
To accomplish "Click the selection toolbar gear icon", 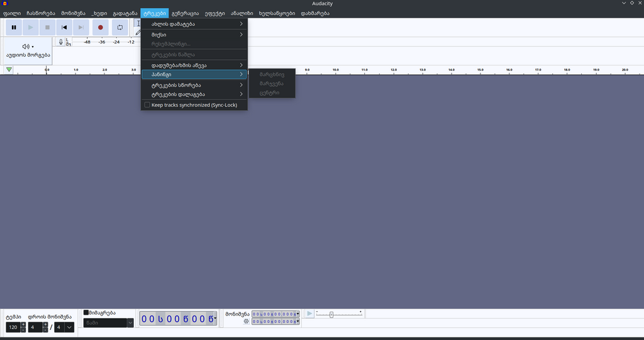I will [246, 322].
